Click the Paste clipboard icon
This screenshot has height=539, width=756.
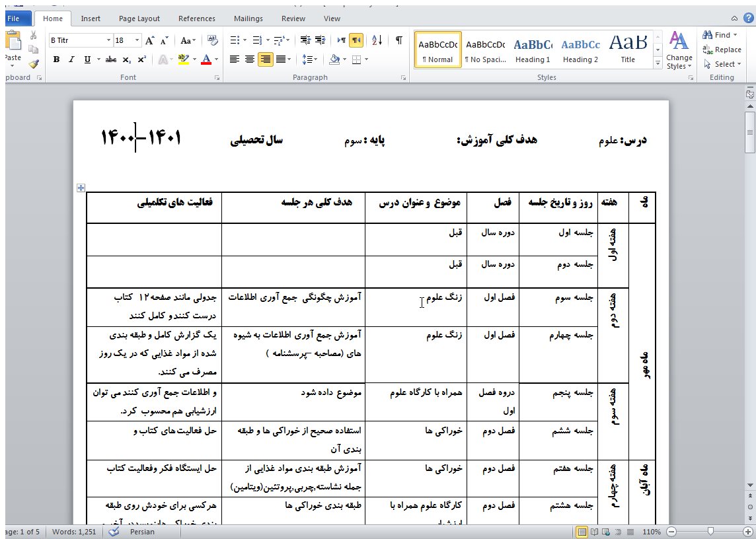pos(13,40)
